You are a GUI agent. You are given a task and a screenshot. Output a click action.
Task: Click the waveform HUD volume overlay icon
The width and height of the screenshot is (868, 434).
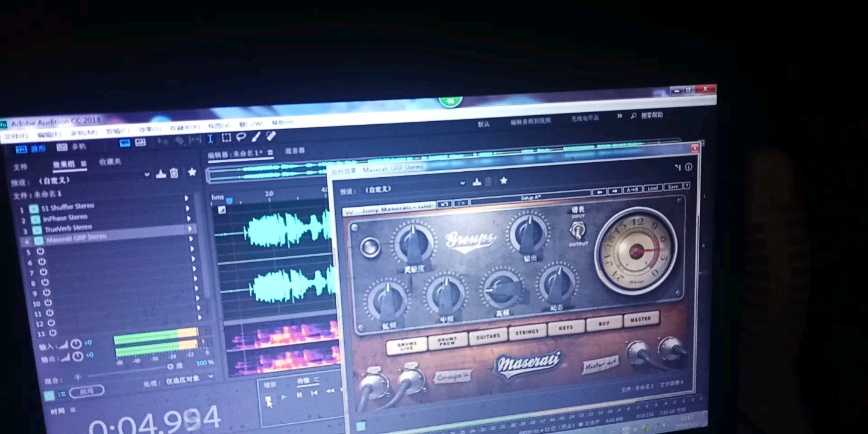[222, 209]
